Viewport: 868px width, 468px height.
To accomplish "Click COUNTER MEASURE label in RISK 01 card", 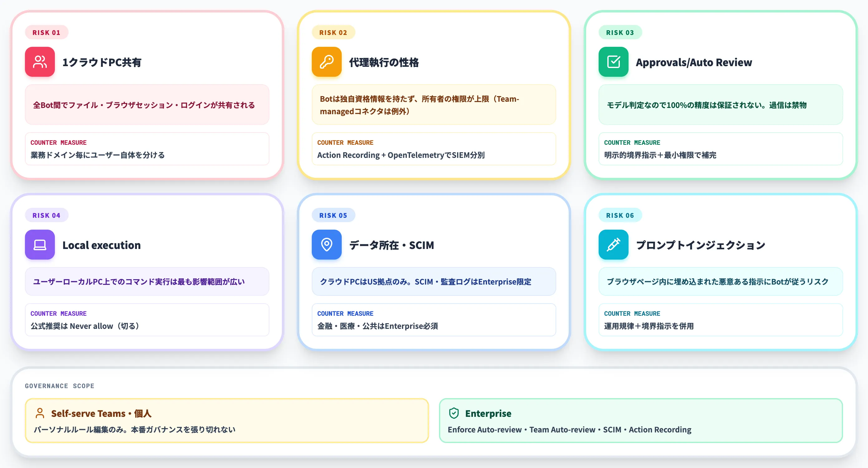I will click(59, 142).
